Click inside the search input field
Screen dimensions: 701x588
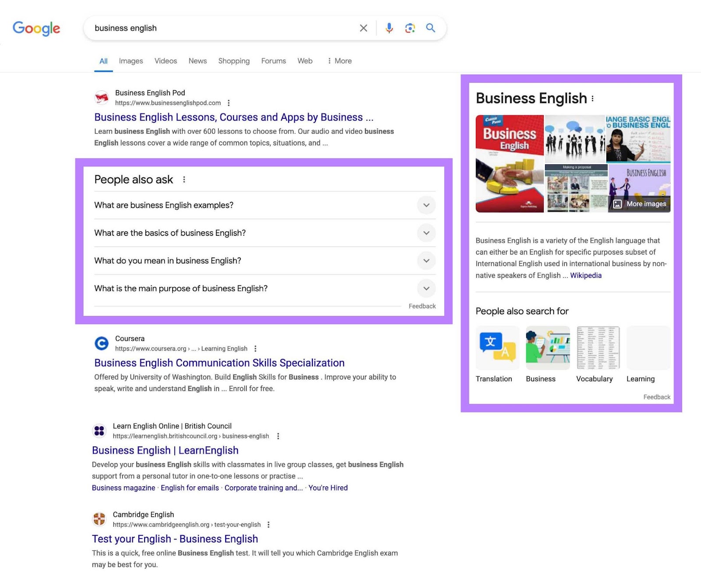pyautogui.click(x=219, y=28)
